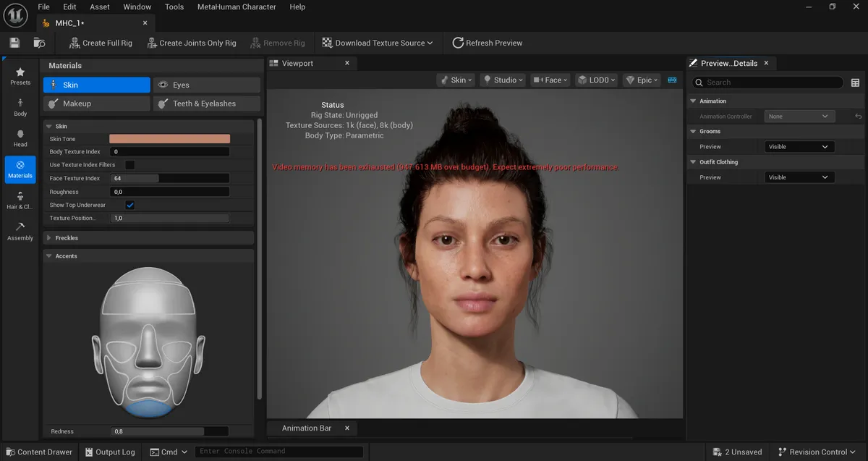Image resolution: width=868 pixels, height=461 pixels.
Task: Enable Use Texture Index Filters checkbox
Action: [130, 165]
